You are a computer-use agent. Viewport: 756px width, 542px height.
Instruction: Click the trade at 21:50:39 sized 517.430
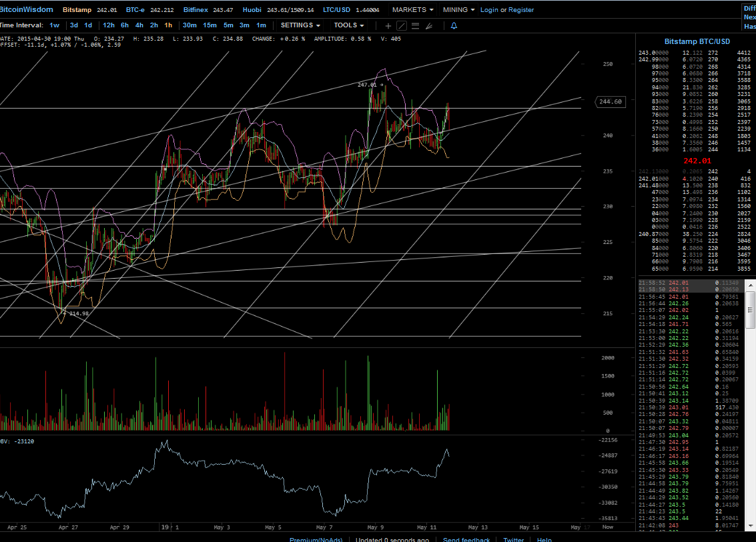point(690,407)
